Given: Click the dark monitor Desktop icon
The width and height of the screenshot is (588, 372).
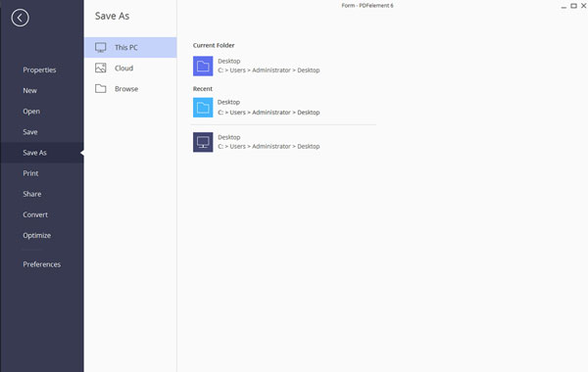Looking at the screenshot, I should click(x=203, y=142).
